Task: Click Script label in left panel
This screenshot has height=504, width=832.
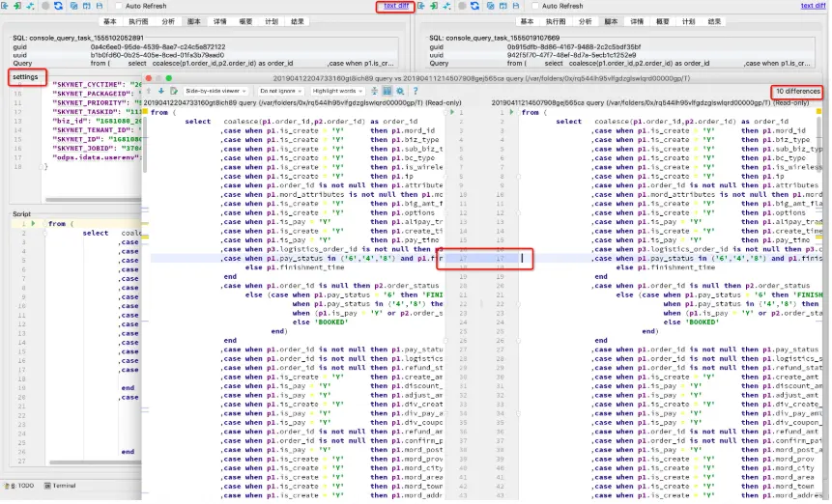Action: [x=22, y=214]
